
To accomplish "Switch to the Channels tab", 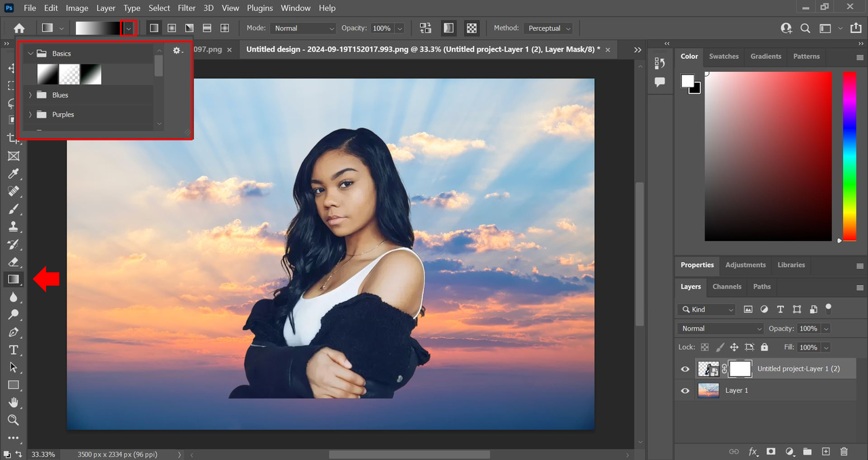I will 727,287.
